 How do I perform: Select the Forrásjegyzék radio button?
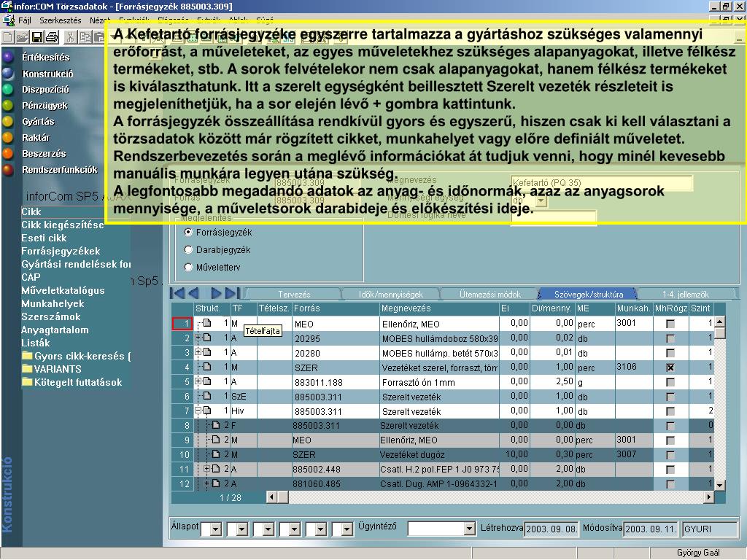point(188,233)
